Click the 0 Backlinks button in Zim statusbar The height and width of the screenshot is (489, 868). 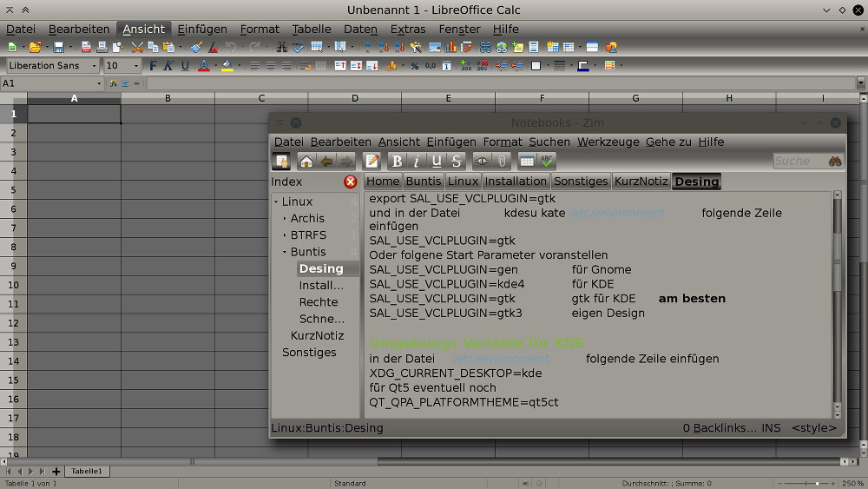[x=719, y=427]
